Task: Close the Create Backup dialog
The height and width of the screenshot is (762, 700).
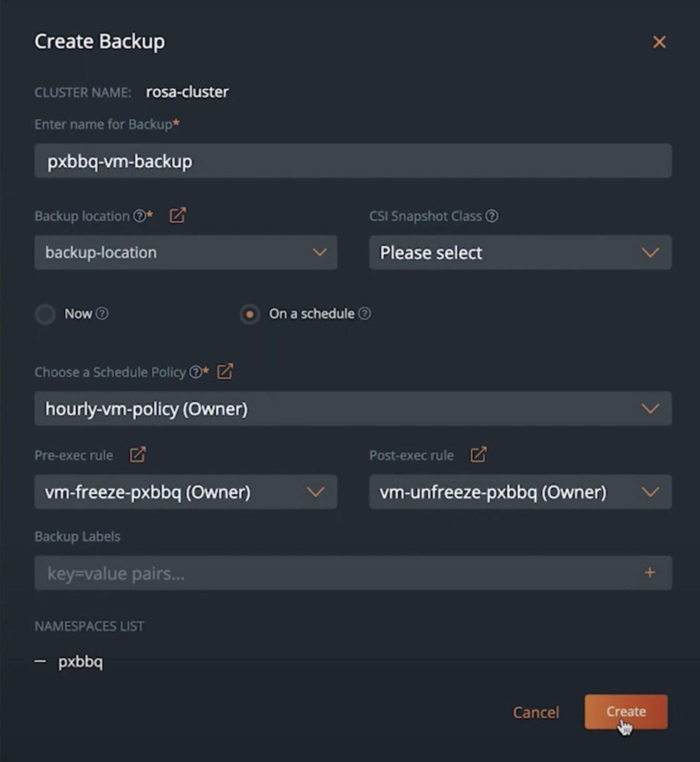Action: pyautogui.click(x=659, y=42)
